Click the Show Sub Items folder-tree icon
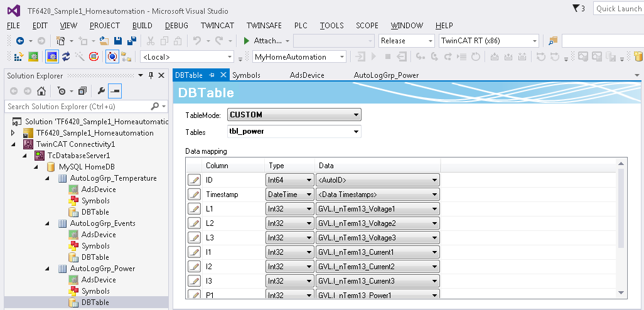 tap(126, 56)
